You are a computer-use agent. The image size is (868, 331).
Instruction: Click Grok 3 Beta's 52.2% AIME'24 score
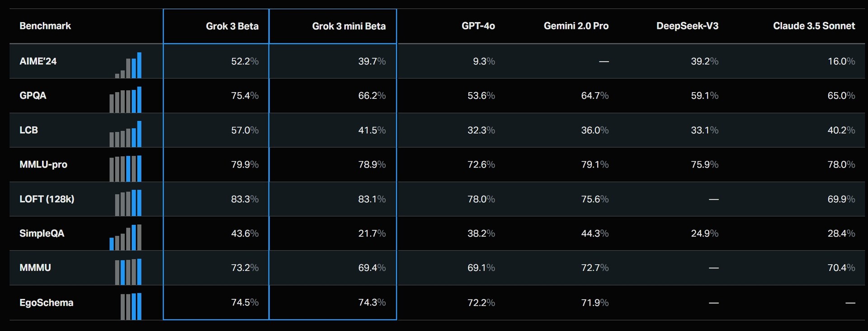click(245, 61)
